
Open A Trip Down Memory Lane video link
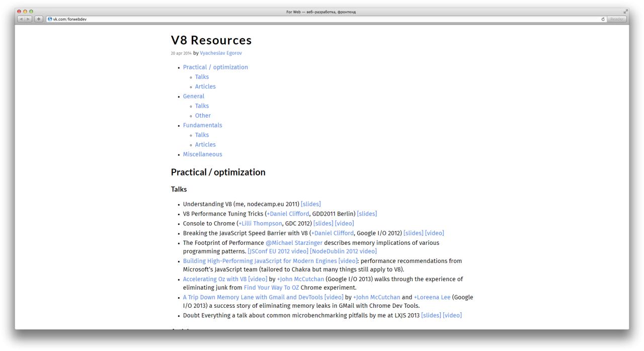click(x=263, y=297)
